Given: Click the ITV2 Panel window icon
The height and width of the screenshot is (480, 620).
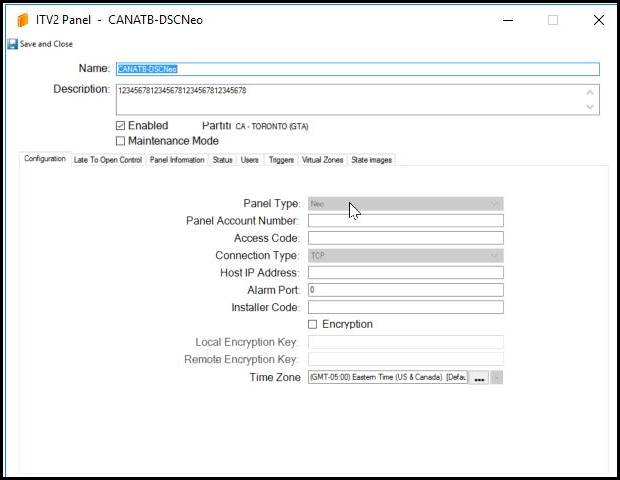Looking at the screenshot, I should point(23,20).
